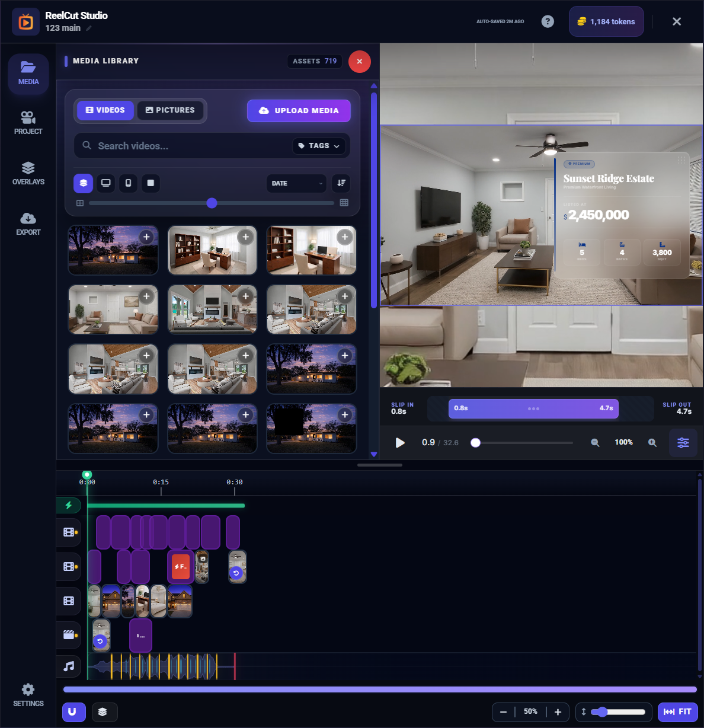Open the DATE sorting dropdown
Screen dimensions: 704x728
pos(296,183)
